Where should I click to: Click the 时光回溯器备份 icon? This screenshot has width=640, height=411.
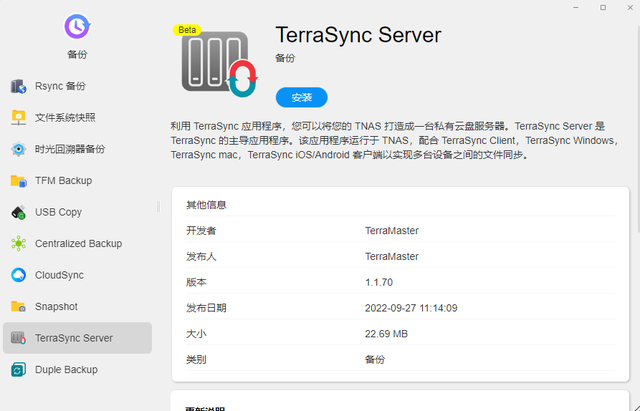(18, 149)
